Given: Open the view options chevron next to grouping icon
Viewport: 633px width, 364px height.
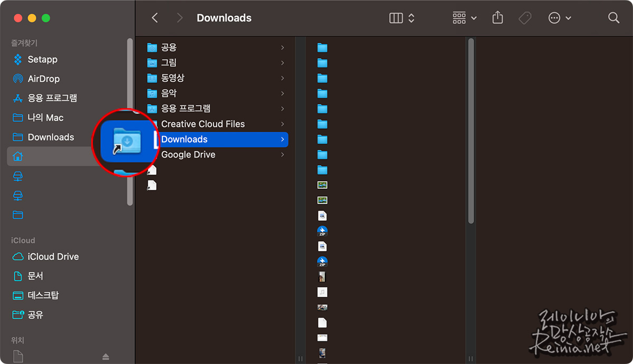Looking at the screenshot, I should click(x=475, y=17).
